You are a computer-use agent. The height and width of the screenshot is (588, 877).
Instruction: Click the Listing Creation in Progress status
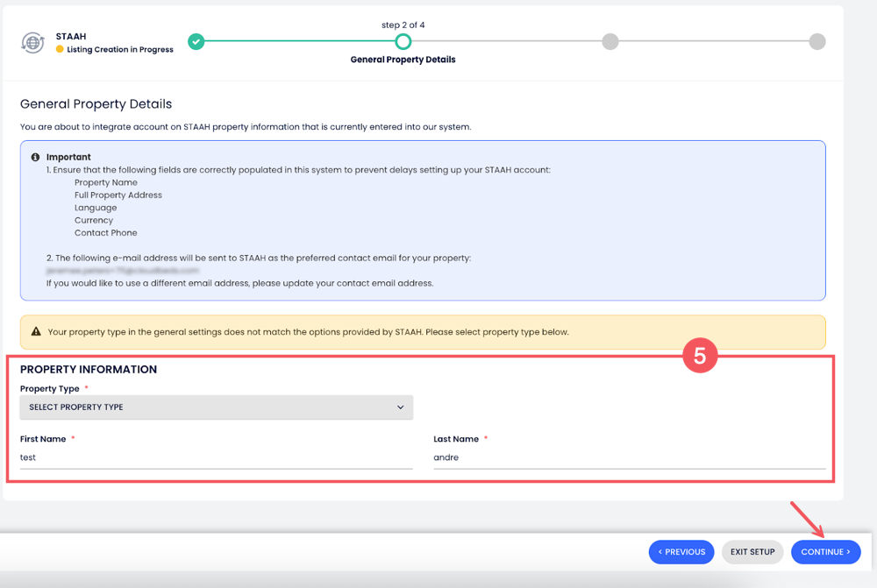click(120, 50)
